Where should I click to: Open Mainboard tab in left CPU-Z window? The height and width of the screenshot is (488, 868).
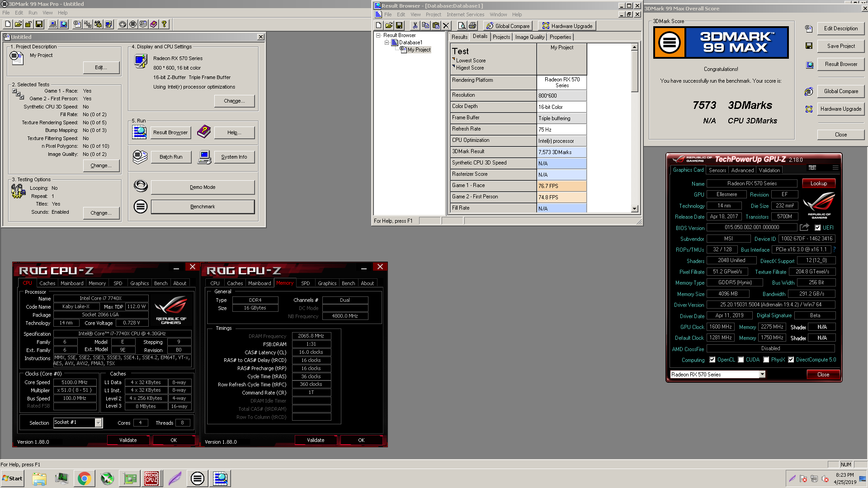coord(72,283)
